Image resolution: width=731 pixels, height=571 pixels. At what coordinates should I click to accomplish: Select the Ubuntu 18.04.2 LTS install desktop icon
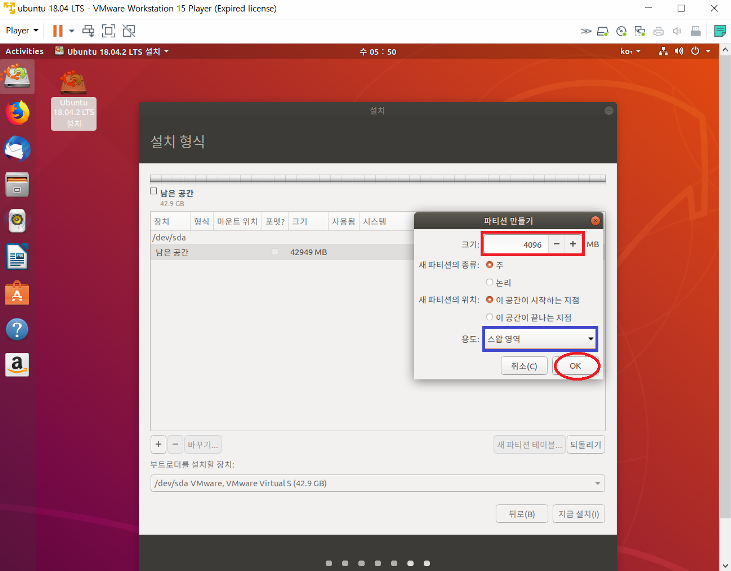pos(74,100)
